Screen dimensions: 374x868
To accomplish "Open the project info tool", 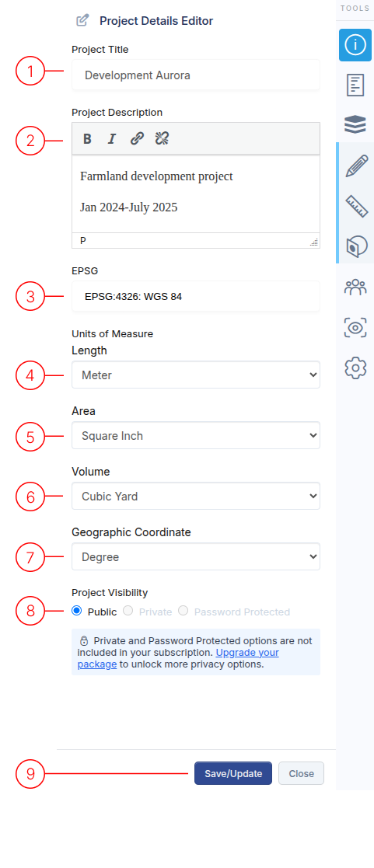I will [355, 45].
